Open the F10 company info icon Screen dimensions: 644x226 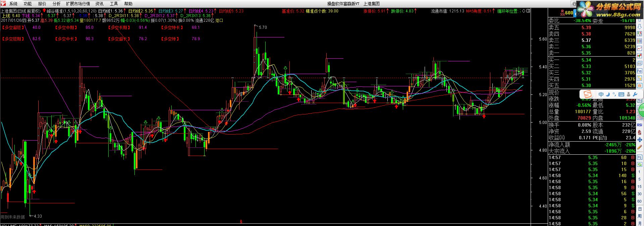pyautogui.click(x=640, y=71)
